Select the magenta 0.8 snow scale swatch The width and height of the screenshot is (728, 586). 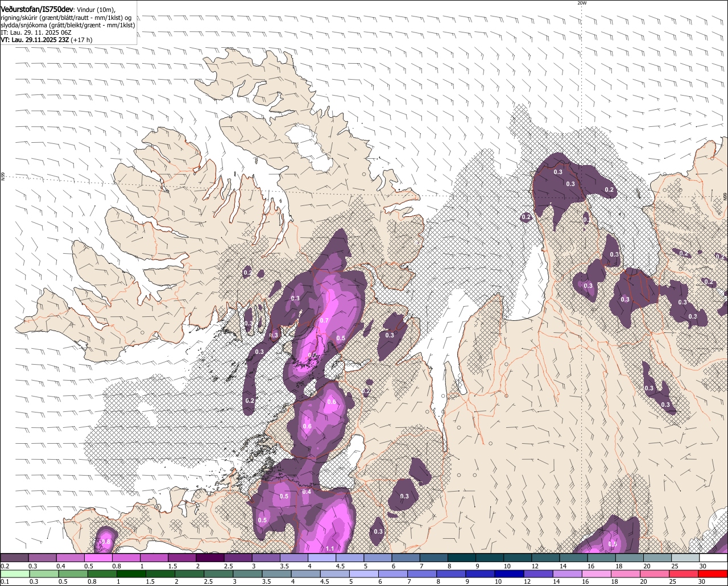click(x=126, y=558)
